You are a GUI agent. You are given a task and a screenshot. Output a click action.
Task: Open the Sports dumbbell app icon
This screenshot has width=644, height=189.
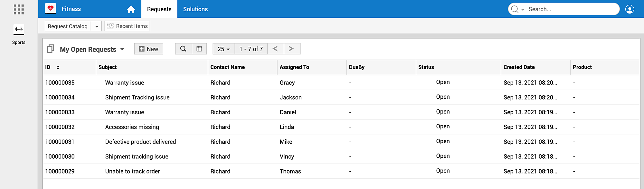[x=19, y=29]
